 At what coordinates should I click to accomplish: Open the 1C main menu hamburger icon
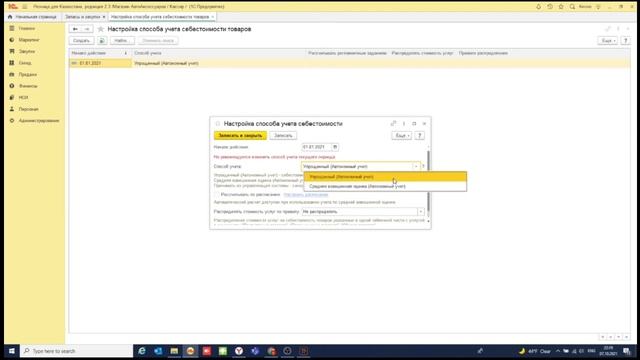point(24,7)
